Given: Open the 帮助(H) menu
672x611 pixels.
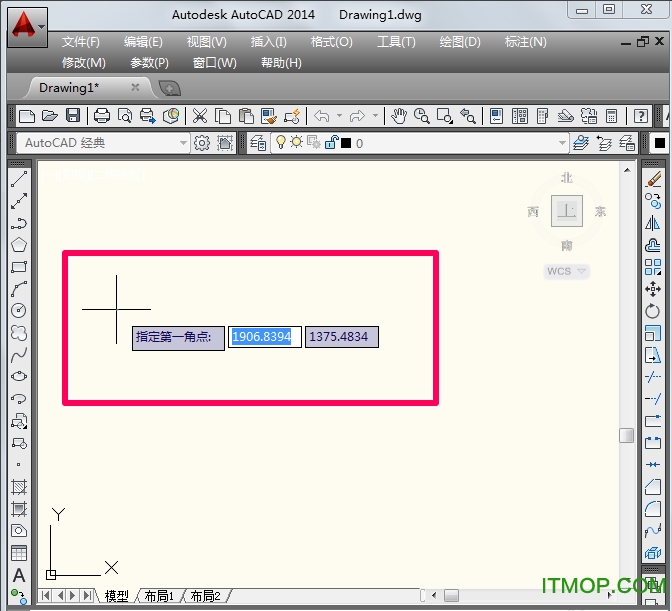Looking at the screenshot, I should pyautogui.click(x=281, y=63).
